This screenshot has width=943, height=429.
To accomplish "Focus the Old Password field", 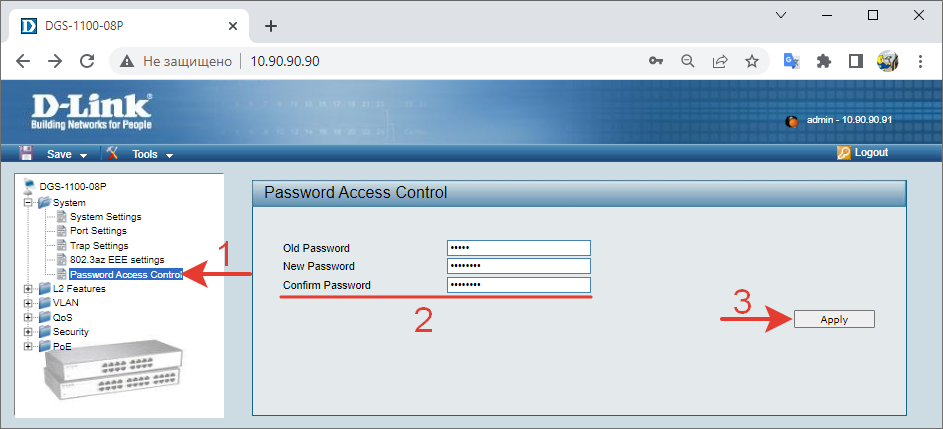I will [x=519, y=248].
